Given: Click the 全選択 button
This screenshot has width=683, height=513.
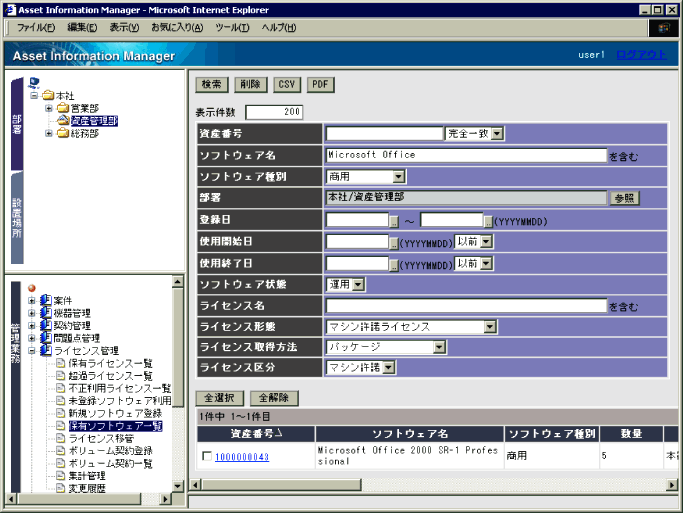Looking at the screenshot, I should [220, 398].
